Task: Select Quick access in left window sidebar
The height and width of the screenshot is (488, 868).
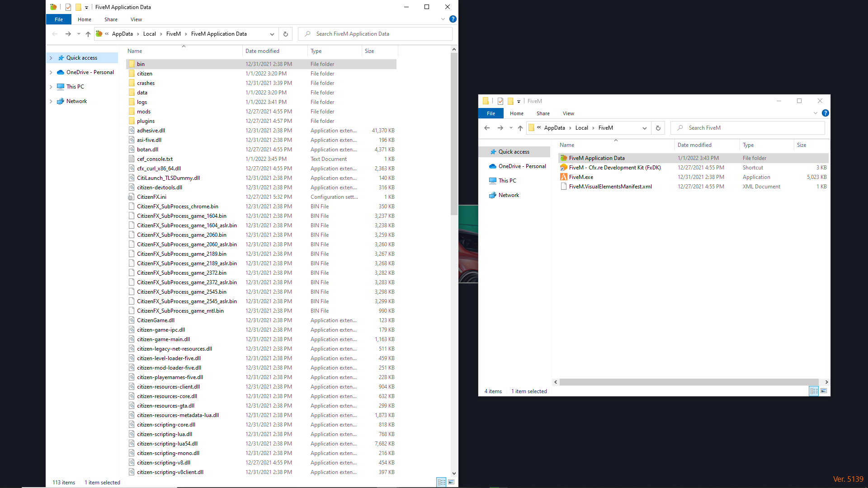Action: (x=81, y=58)
